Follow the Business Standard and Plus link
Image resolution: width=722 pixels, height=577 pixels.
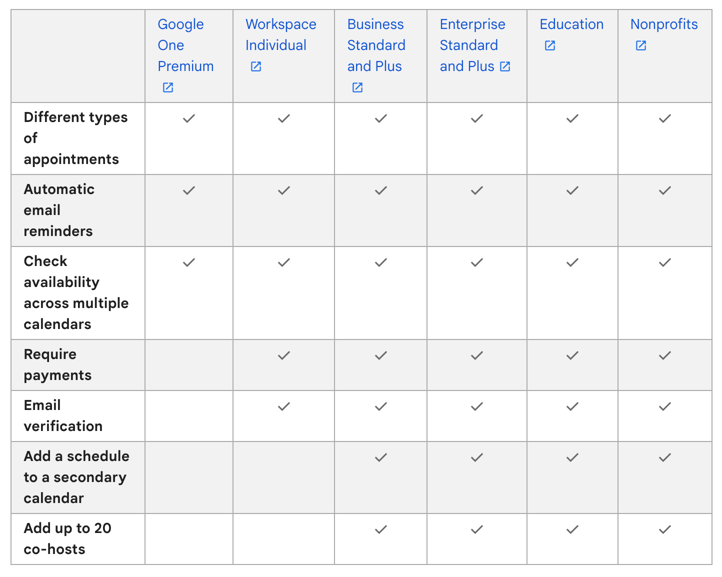[375, 45]
